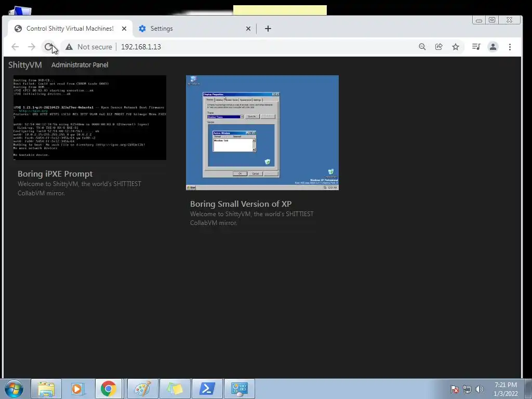Click the Not secure warning triangle

69,47
